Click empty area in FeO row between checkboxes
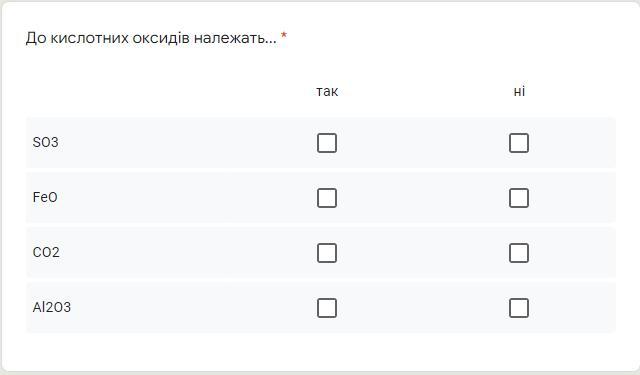This screenshot has width=640, height=375. [423, 198]
